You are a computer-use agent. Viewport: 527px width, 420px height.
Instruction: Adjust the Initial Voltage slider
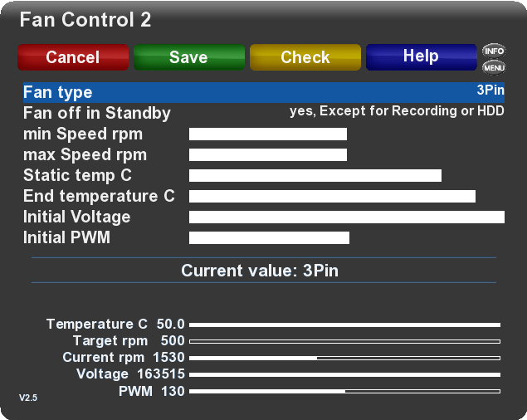pyautogui.click(x=347, y=217)
